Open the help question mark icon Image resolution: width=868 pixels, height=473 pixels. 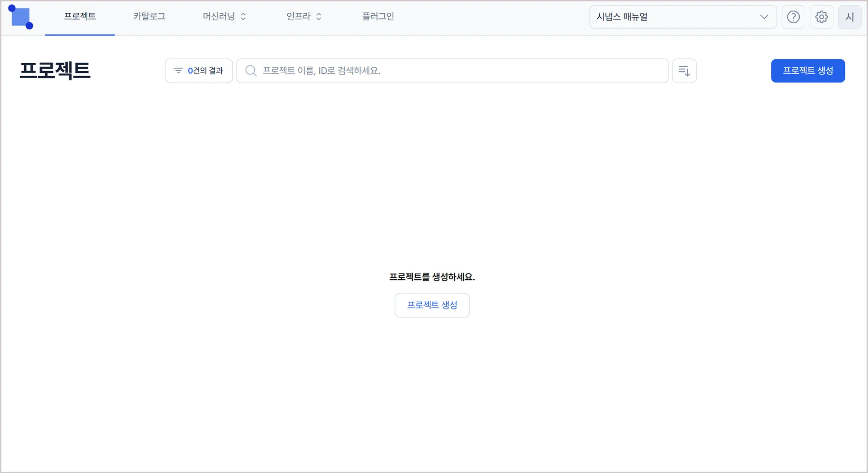(x=793, y=17)
